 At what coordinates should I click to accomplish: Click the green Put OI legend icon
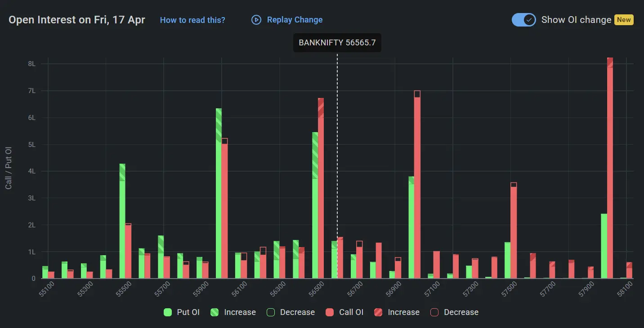pos(169,312)
